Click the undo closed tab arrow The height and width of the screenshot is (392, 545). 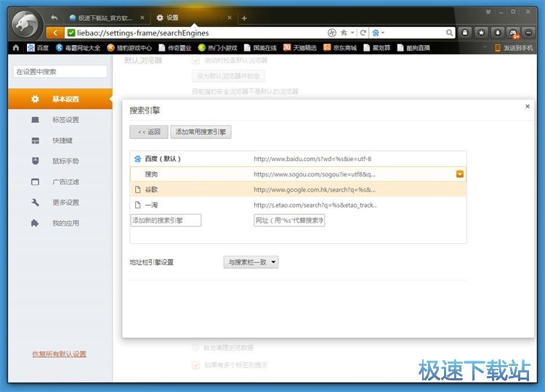coord(54,17)
